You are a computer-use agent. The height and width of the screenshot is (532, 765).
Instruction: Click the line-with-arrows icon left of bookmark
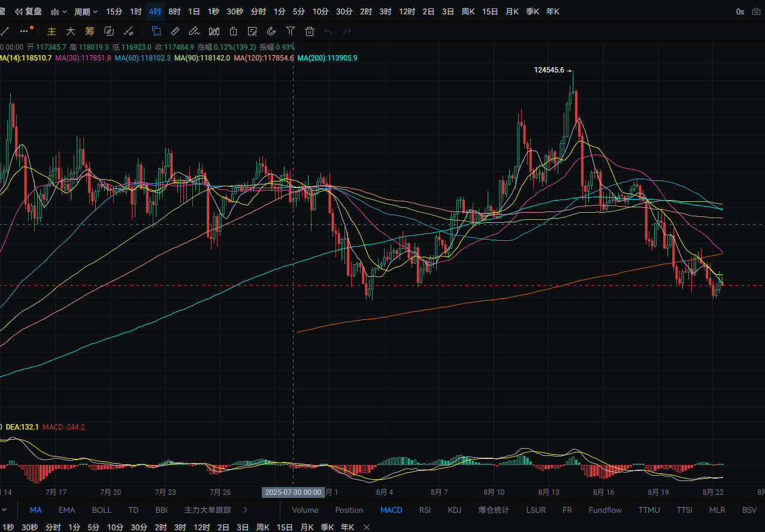coord(128,31)
